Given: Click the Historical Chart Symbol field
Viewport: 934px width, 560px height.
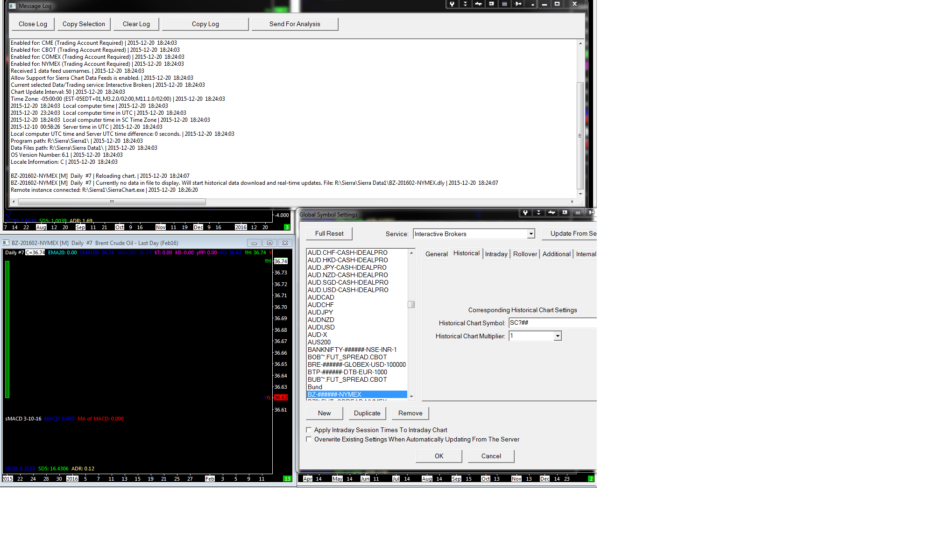Looking at the screenshot, I should pyautogui.click(x=551, y=322).
